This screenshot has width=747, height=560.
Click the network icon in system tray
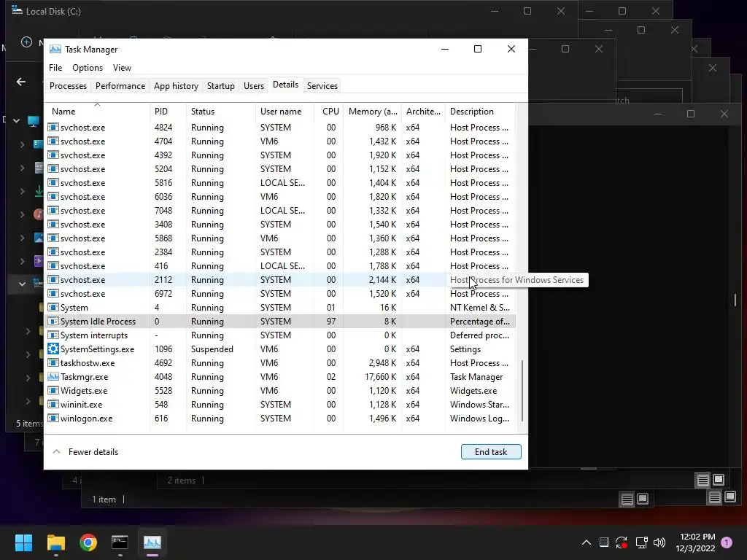[x=641, y=542]
